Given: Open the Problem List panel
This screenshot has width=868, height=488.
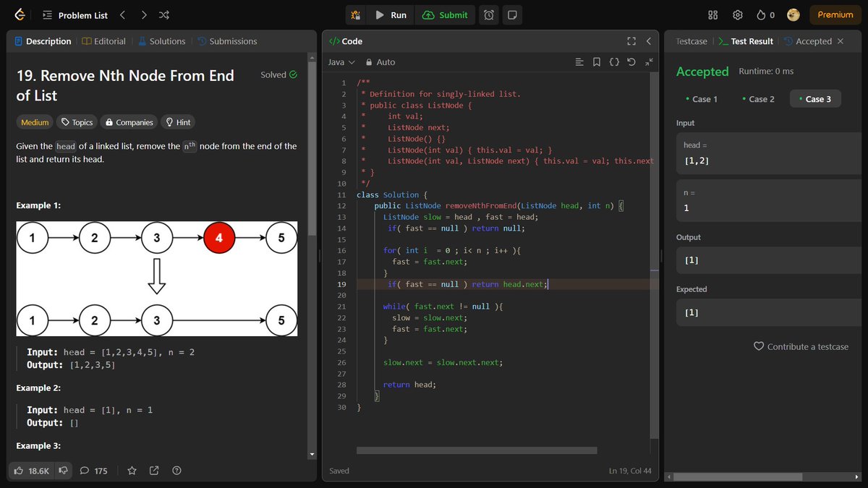Looking at the screenshot, I should (x=75, y=14).
